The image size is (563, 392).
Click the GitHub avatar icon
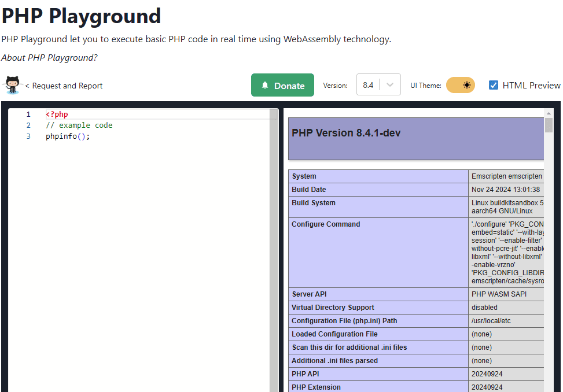point(13,84)
